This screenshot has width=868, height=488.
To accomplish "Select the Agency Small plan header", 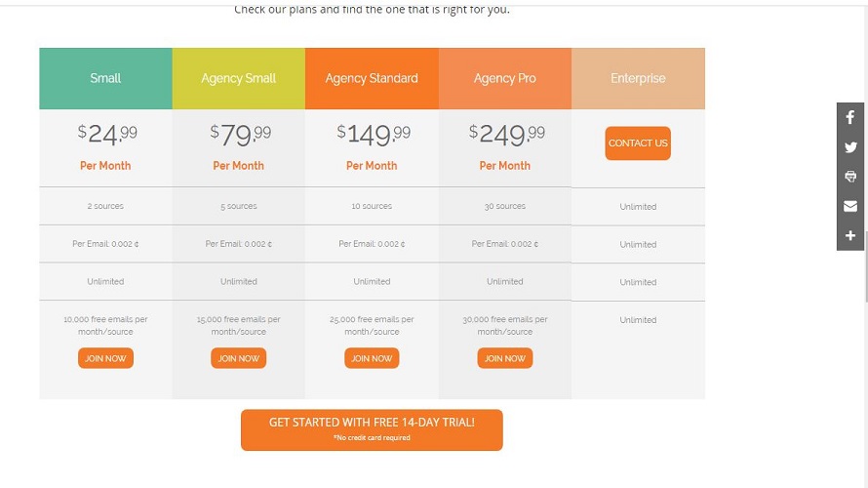I will click(238, 78).
